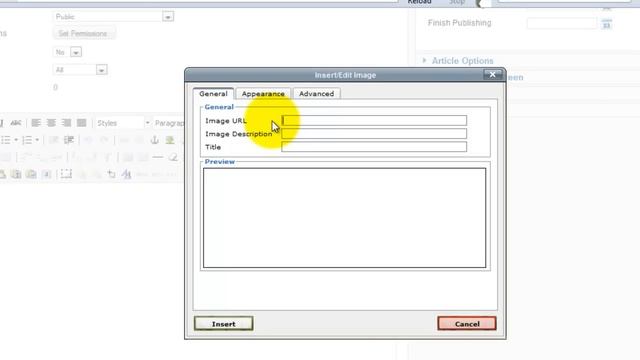Click the numbered list toolbar icon
The width and height of the screenshot is (640, 360).
tap(27, 140)
